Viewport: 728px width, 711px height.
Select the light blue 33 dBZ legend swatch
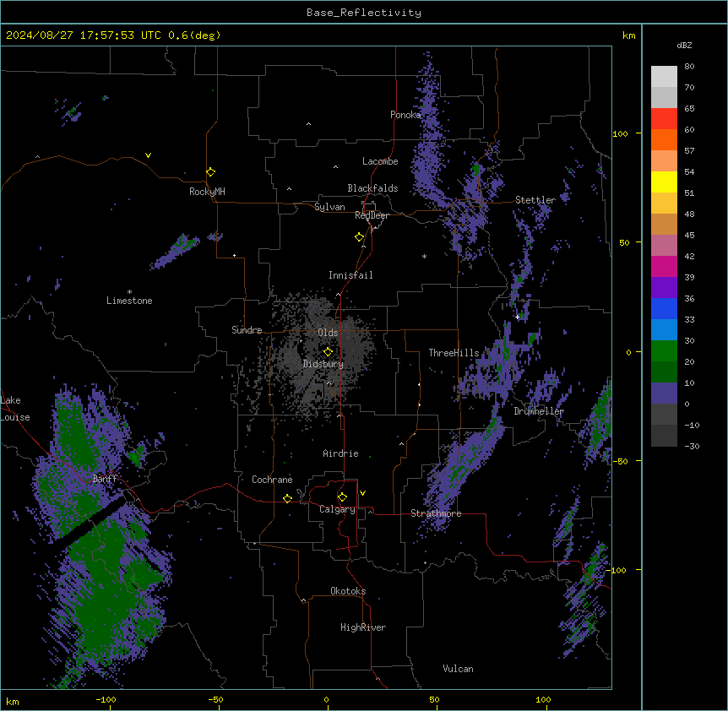click(x=664, y=330)
